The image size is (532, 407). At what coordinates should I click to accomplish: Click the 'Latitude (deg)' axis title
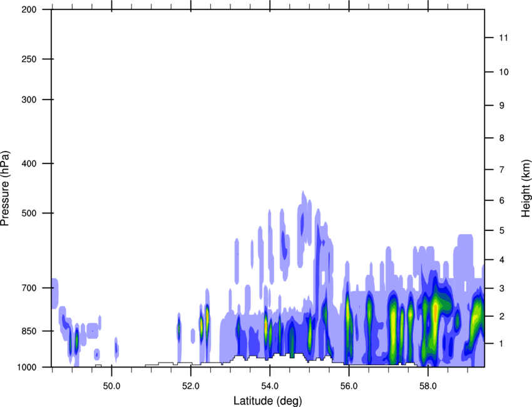267,401
